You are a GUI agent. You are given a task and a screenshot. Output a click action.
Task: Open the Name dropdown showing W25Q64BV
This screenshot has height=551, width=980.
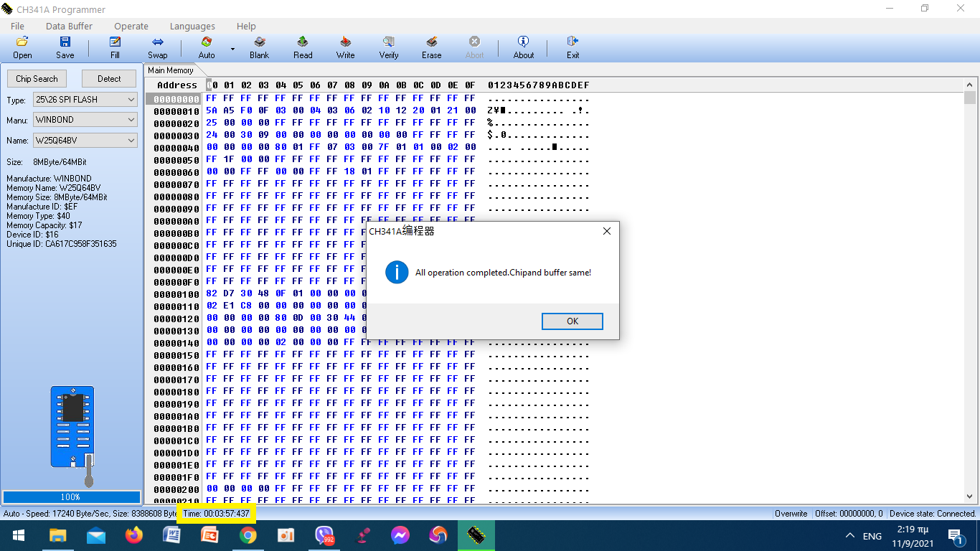click(85, 141)
